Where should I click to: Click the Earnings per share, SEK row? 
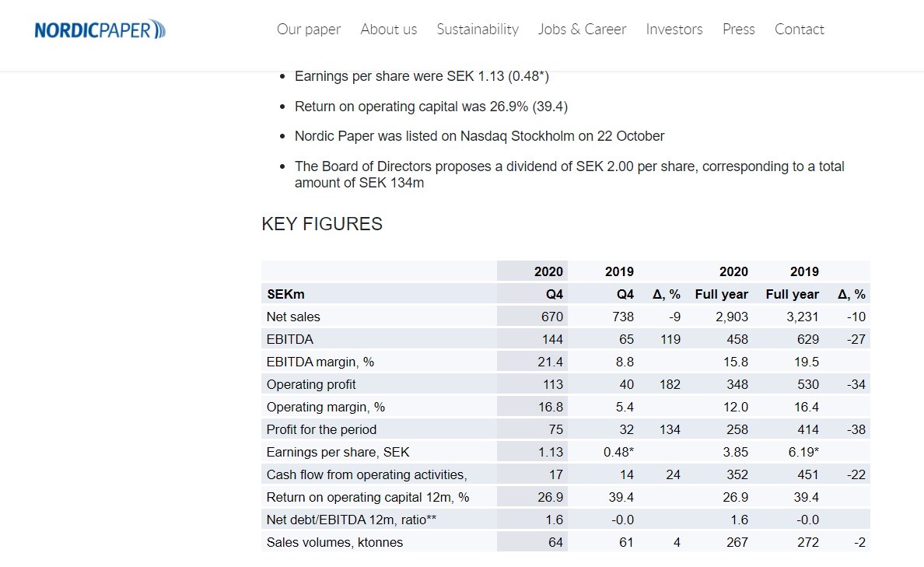(x=565, y=452)
